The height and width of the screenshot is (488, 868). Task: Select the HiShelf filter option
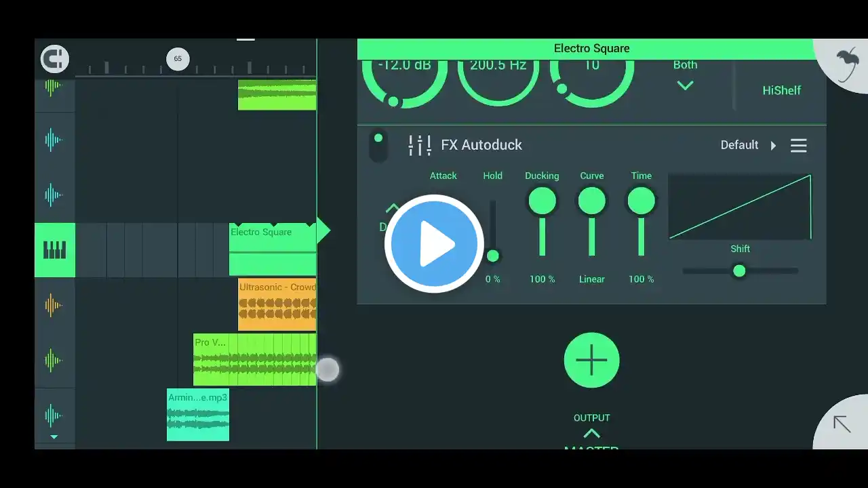click(781, 90)
